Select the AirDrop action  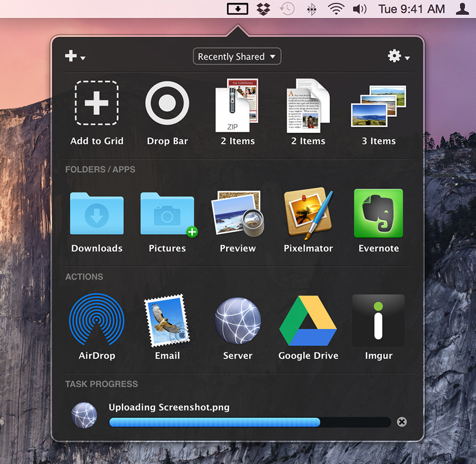point(97,319)
